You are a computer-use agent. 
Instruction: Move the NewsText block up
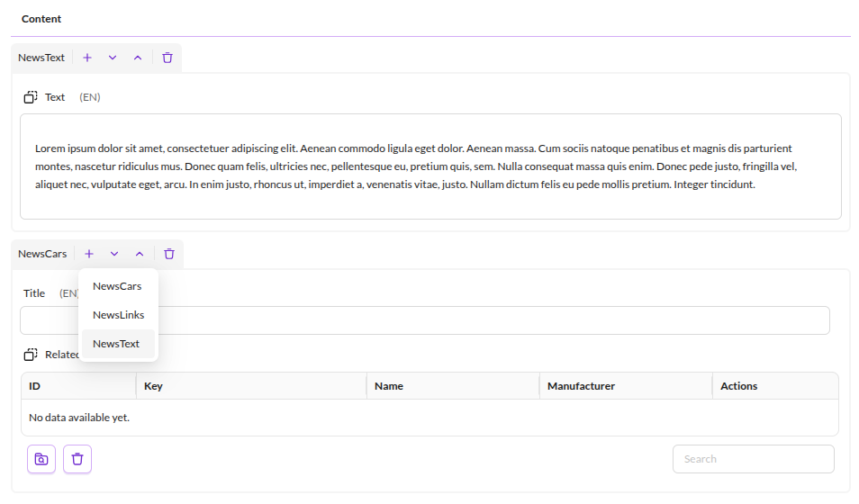pos(138,58)
